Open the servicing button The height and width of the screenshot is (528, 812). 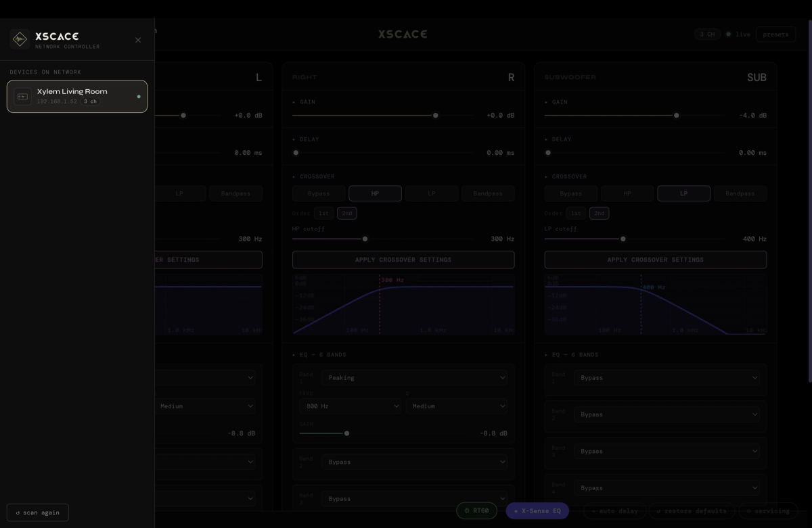pos(768,511)
